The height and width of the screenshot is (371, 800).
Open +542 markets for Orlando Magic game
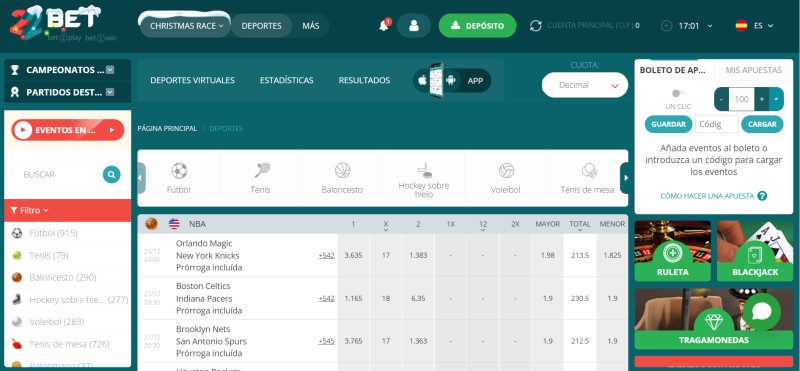point(326,255)
